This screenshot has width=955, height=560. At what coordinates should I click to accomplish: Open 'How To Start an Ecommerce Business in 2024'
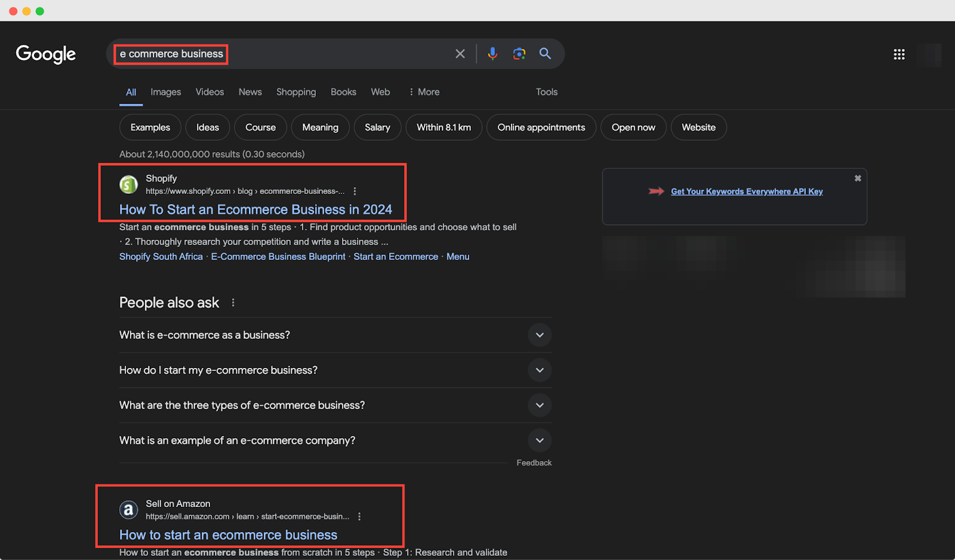pos(255,210)
